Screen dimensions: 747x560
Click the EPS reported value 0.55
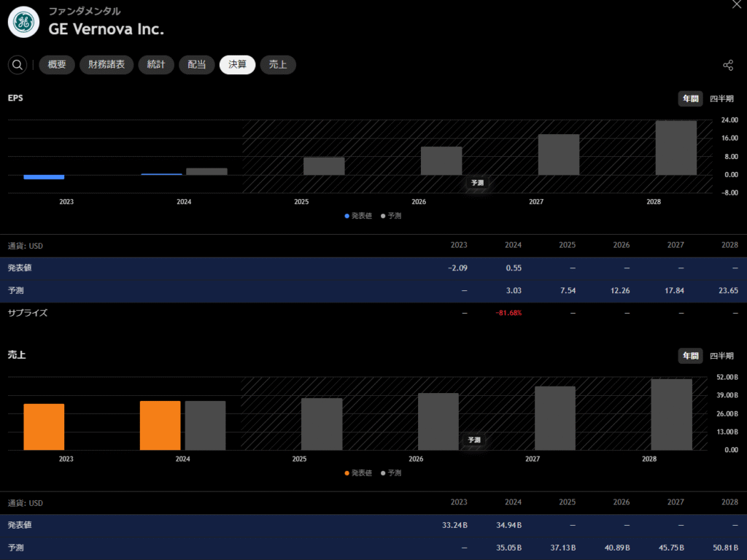[x=514, y=268]
